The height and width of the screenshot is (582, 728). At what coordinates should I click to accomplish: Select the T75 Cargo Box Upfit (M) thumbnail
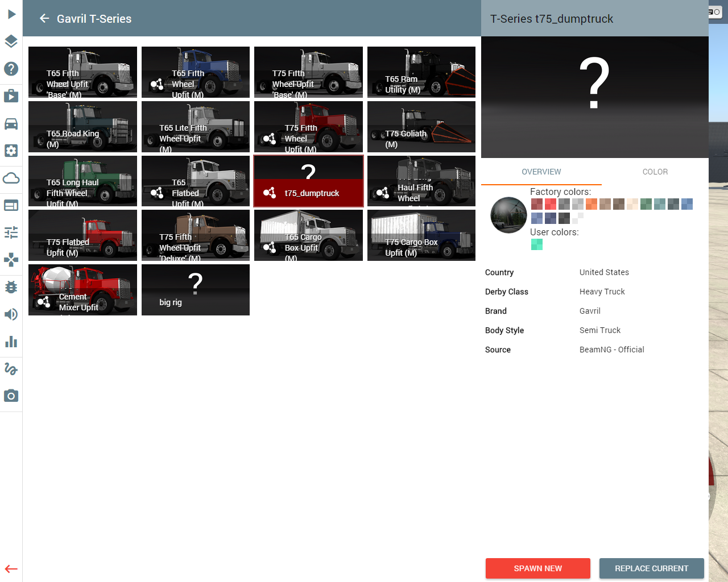pyautogui.click(x=421, y=235)
